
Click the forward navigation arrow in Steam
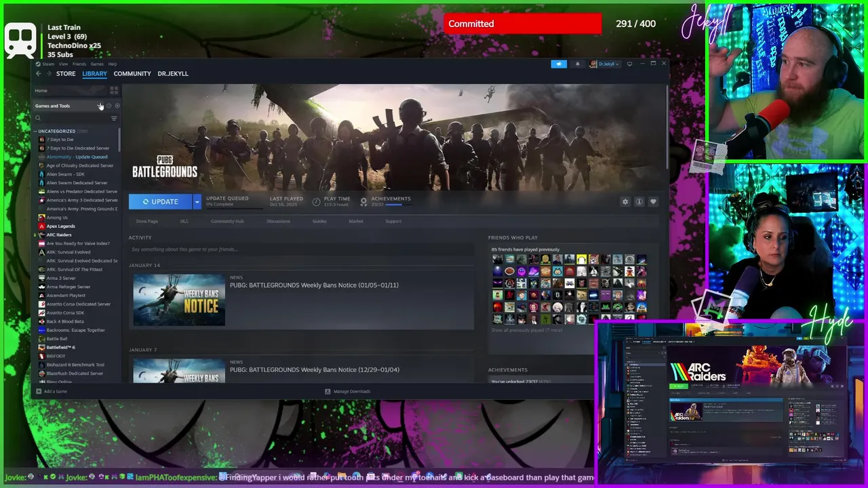tap(49, 73)
